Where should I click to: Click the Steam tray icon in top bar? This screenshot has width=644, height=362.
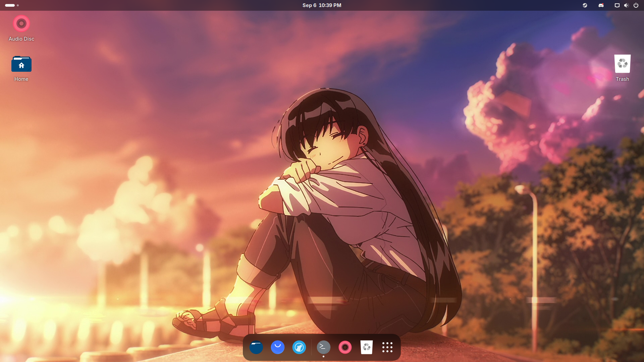(x=585, y=5)
